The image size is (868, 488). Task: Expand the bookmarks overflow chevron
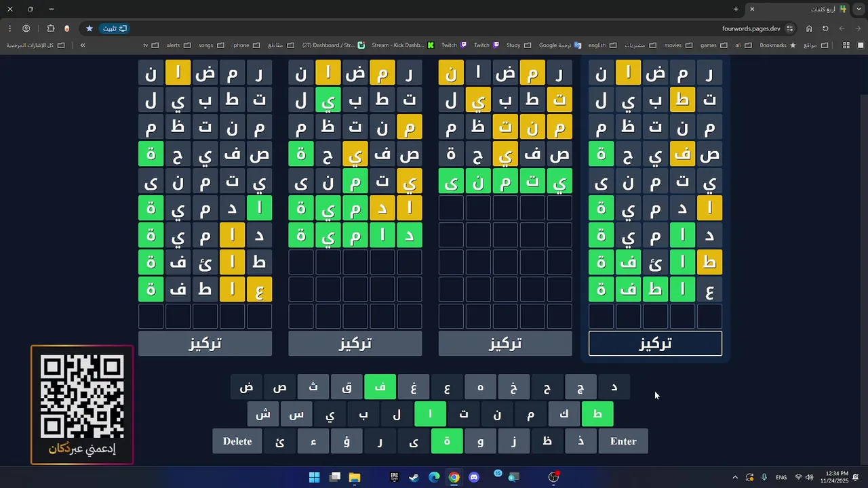coord(83,45)
